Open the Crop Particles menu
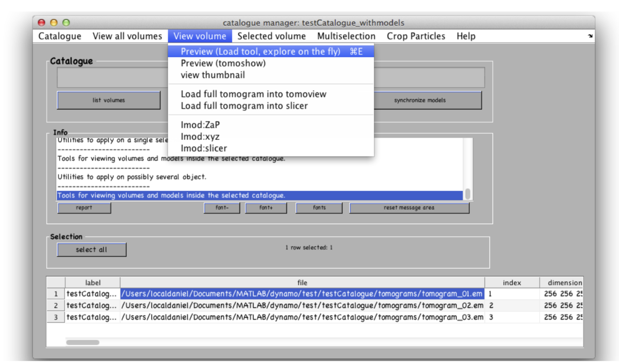The image size is (619, 364). coord(416,36)
